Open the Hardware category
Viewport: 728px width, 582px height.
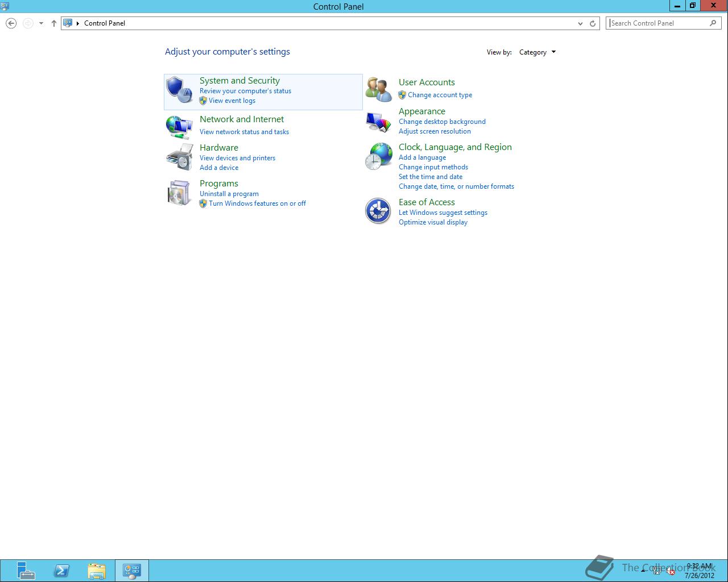(x=219, y=148)
